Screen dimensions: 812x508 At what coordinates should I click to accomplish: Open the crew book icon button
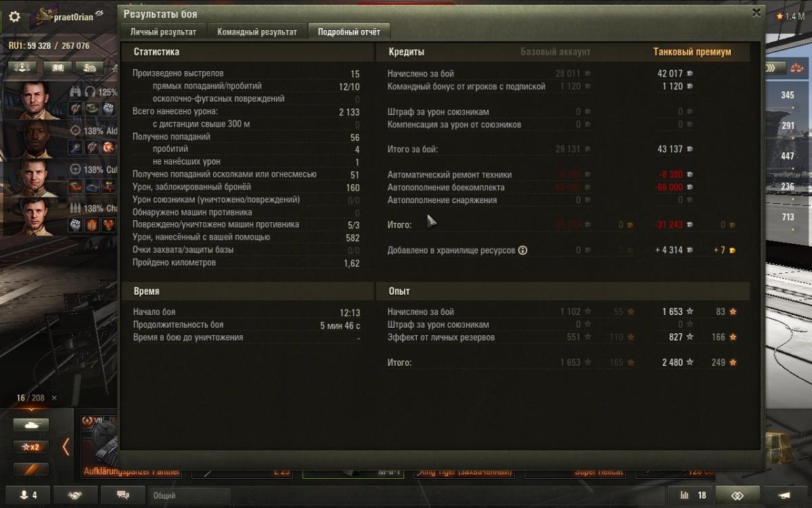[58, 68]
